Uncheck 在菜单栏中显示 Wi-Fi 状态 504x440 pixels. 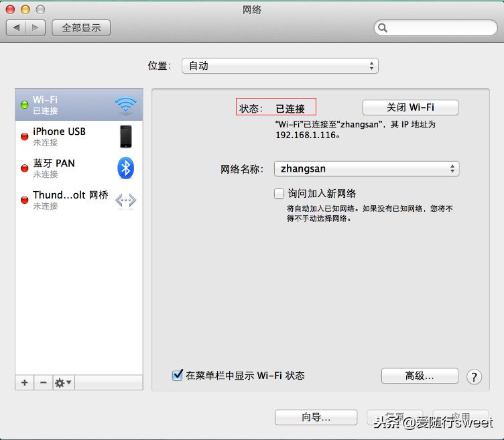click(177, 375)
